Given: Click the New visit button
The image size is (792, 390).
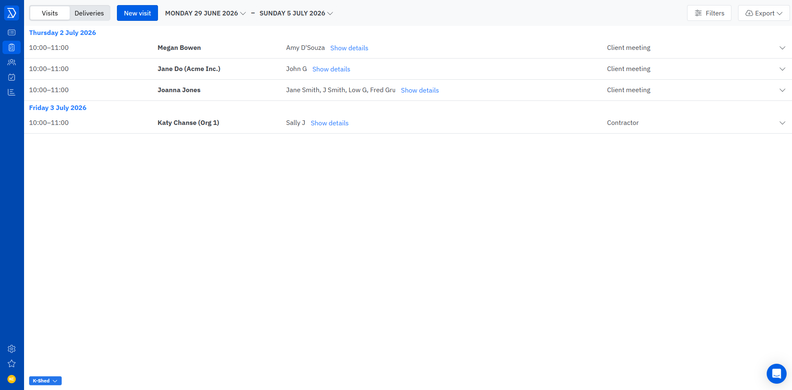Looking at the screenshot, I should coord(137,13).
